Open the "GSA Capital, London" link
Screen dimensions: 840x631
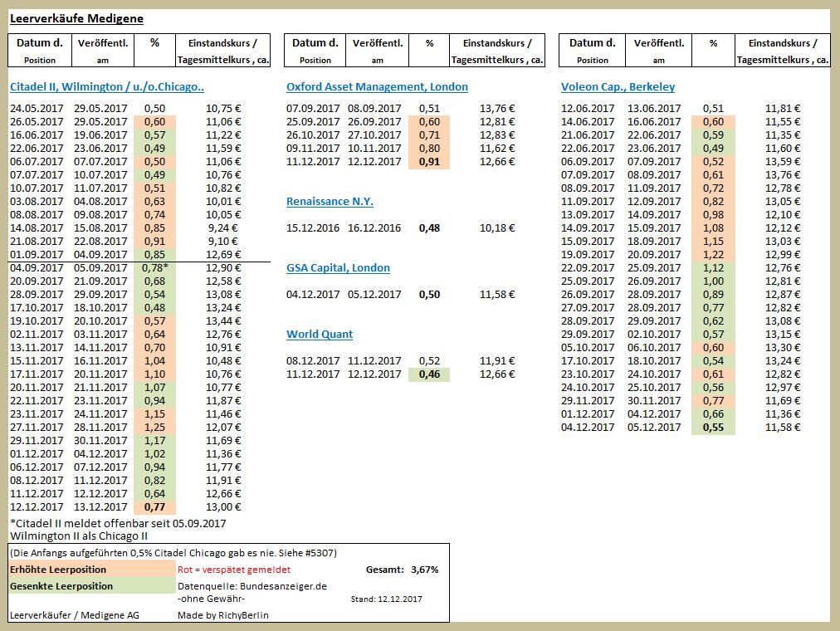(339, 267)
